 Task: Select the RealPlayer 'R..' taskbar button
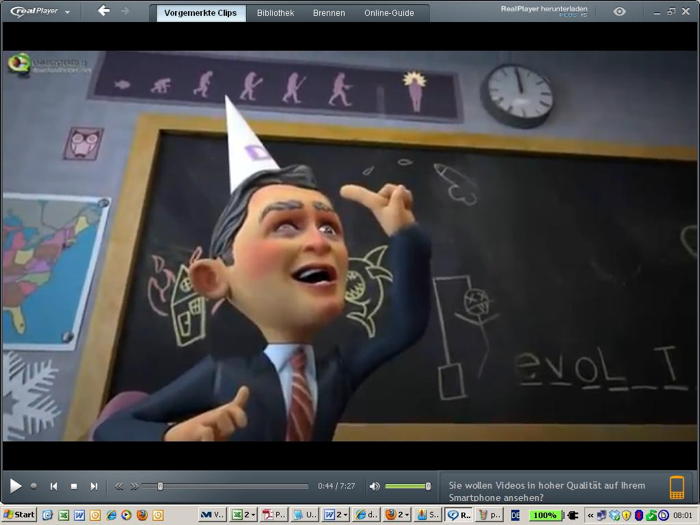click(x=458, y=515)
